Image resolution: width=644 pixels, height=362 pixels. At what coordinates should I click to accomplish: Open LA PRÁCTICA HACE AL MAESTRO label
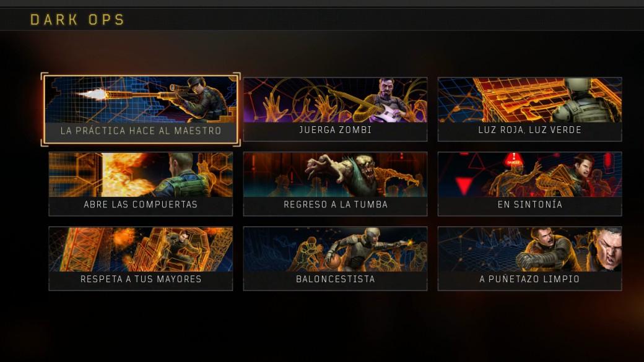(141, 131)
